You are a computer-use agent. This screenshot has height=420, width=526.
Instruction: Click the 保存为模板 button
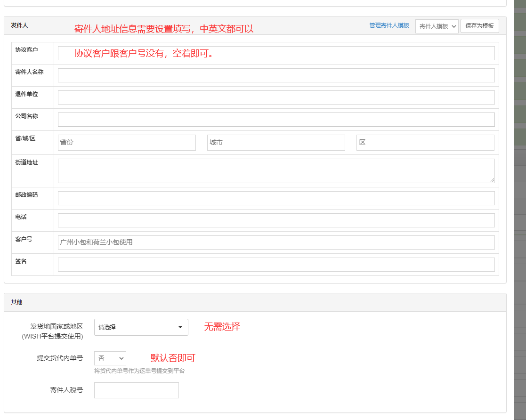(479, 26)
